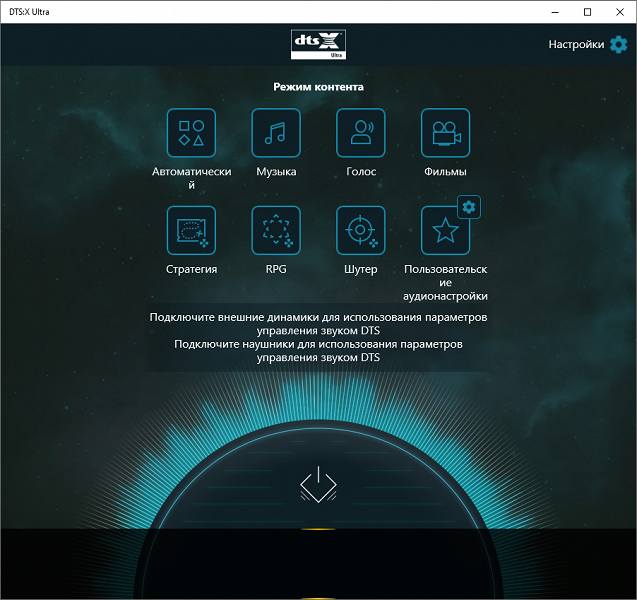Click the Стратегия label

point(191,269)
